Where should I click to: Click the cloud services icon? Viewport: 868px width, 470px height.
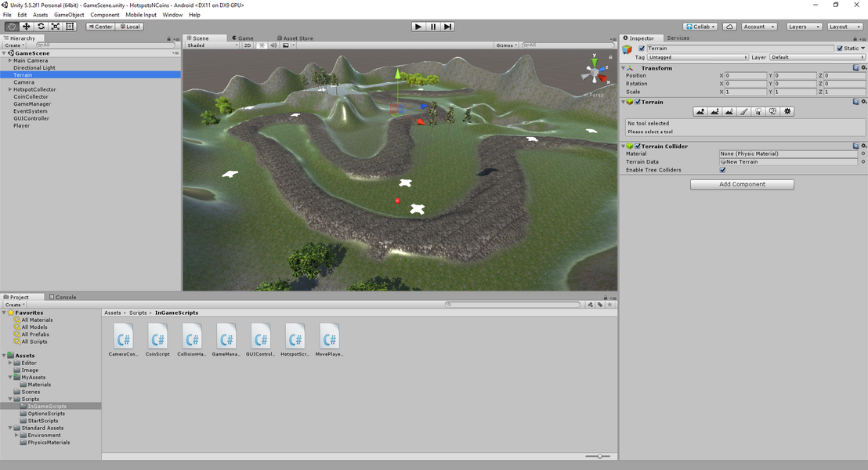point(729,27)
